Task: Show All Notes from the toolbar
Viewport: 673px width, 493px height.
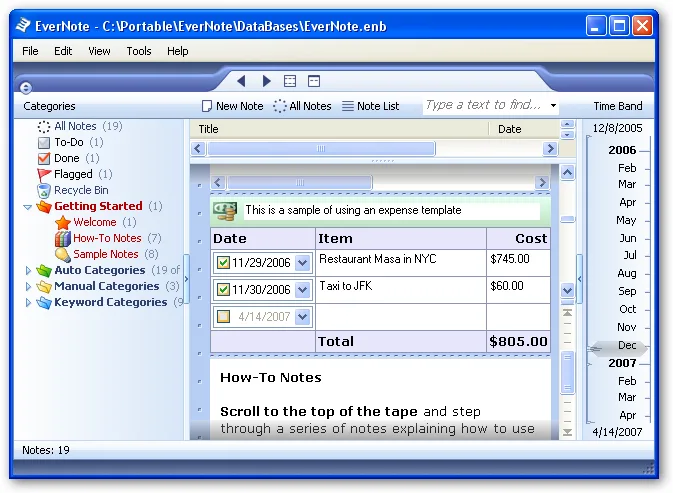Action: pyautogui.click(x=302, y=106)
